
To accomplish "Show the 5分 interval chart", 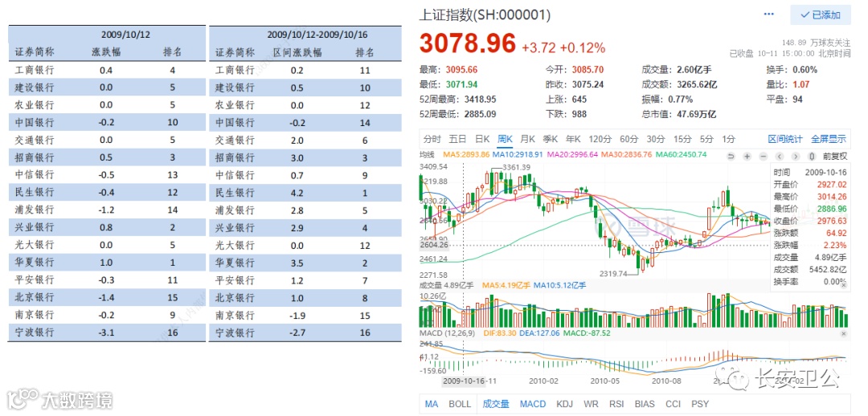I will (x=706, y=139).
